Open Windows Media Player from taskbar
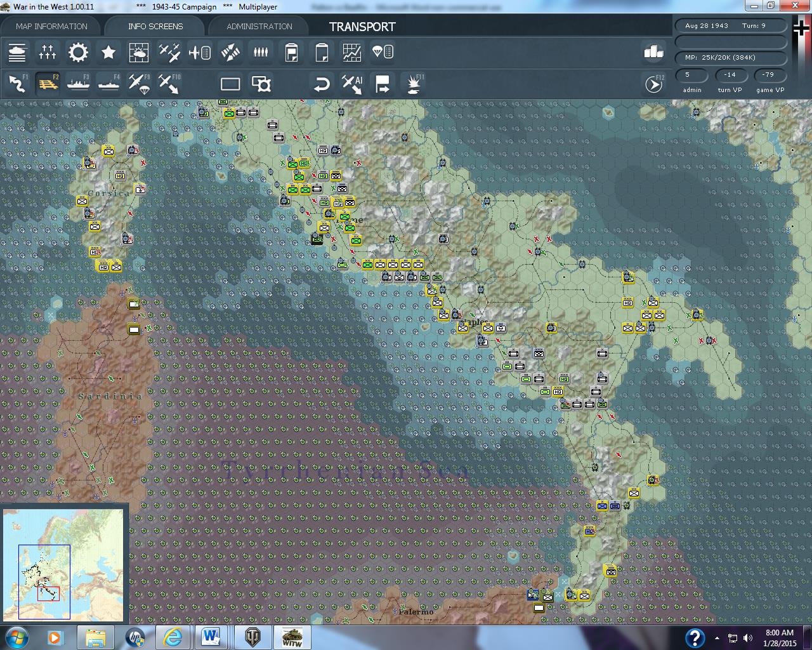This screenshot has height=650, width=812. tap(55, 637)
